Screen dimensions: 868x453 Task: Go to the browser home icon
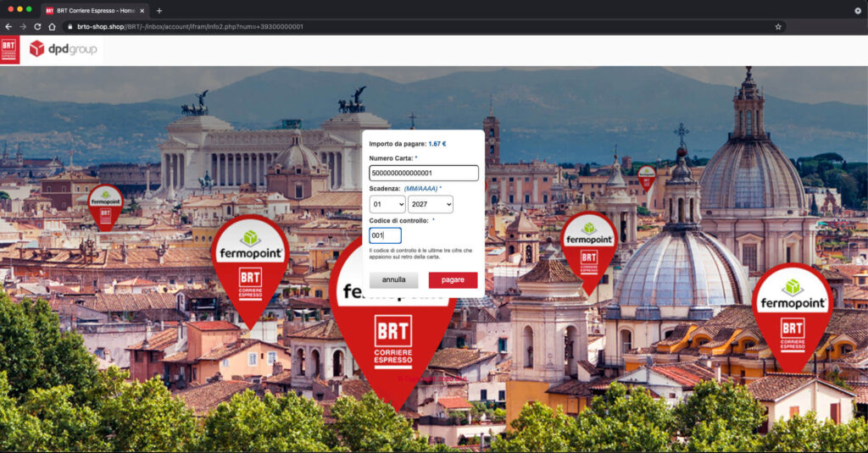click(52, 27)
